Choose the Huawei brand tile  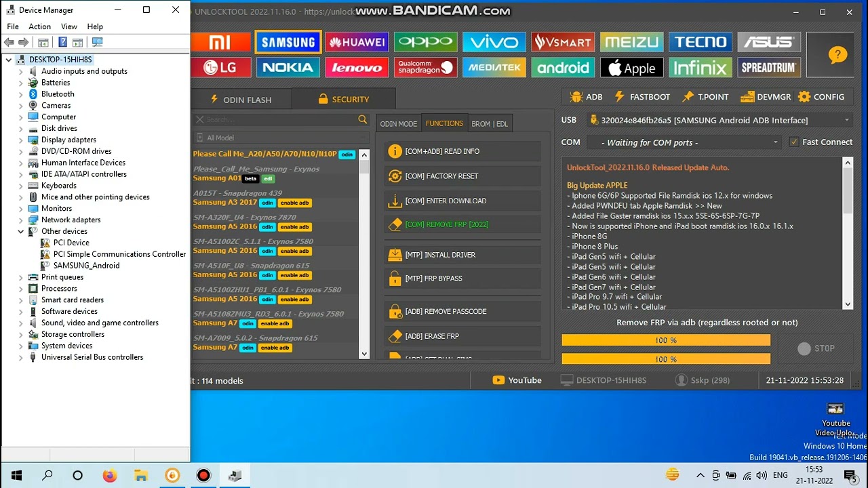click(x=357, y=42)
